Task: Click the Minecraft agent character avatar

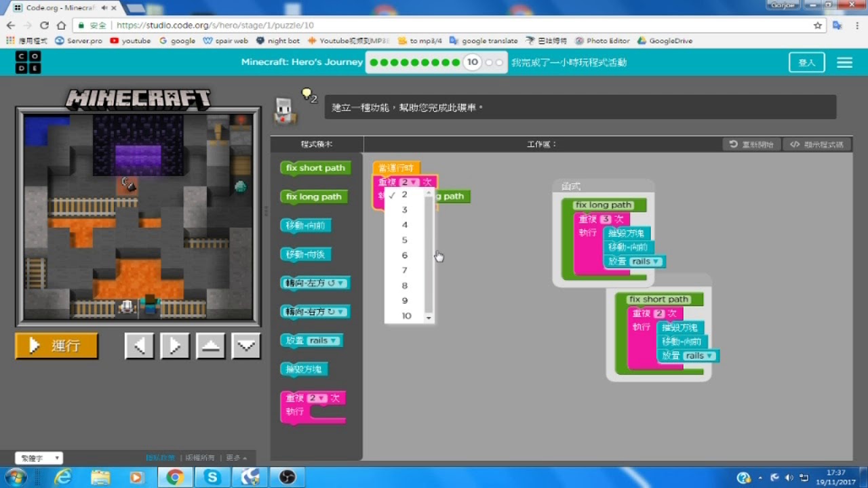Action: click(x=285, y=111)
